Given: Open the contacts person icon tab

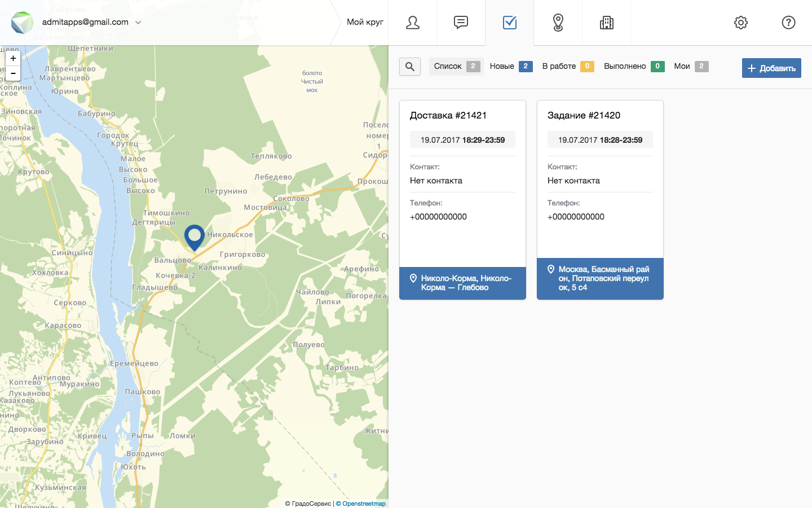Looking at the screenshot, I should pyautogui.click(x=413, y=23).
